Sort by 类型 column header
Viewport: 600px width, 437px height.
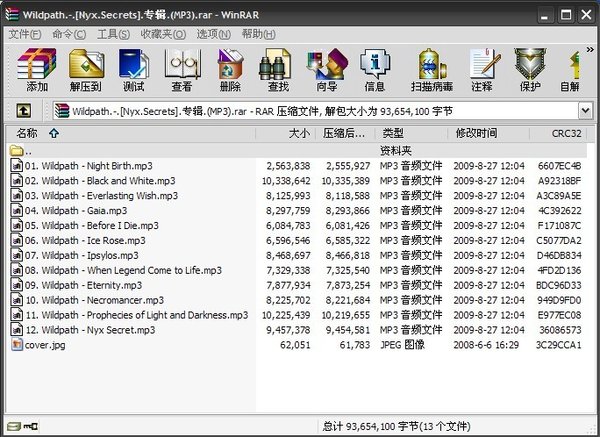[411, 134]
